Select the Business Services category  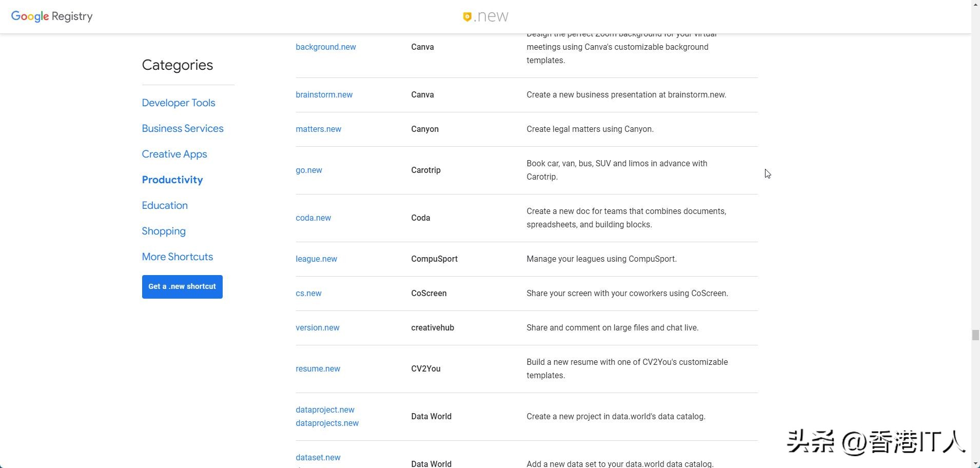(x=183, y=128)
